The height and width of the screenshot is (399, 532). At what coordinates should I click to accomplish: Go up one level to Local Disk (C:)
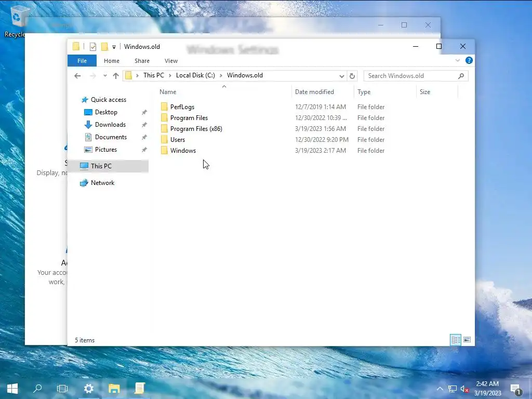coord(116,76)
